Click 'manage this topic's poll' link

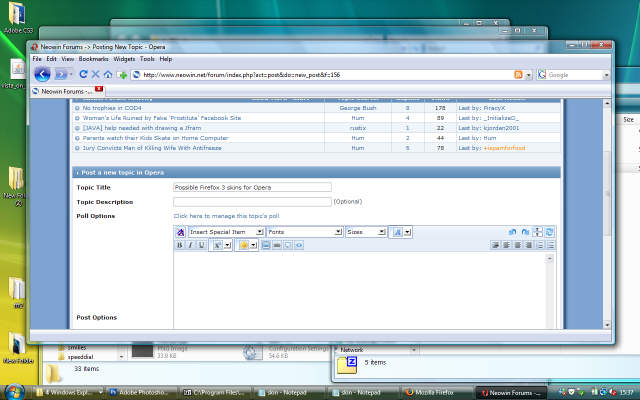tap(227, 216)
